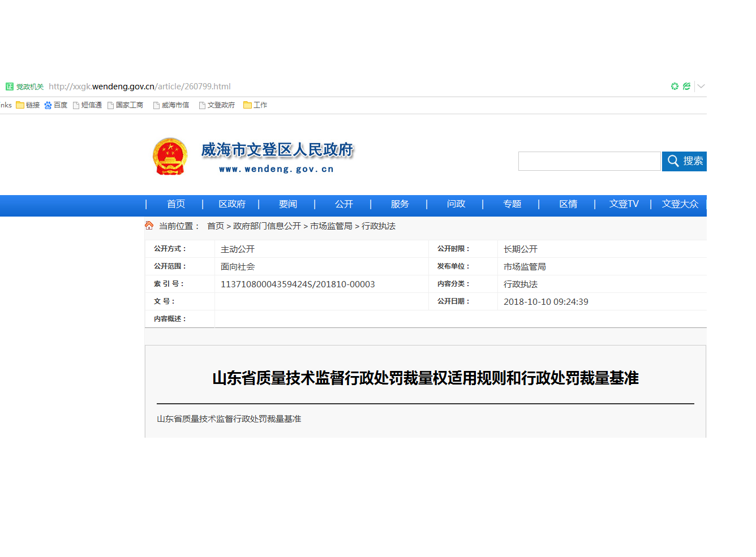Image resolution: width=756 pixels, height=557 pixels.
Task: Open the 工作 bookmarks folder
Action: point(255,105)
